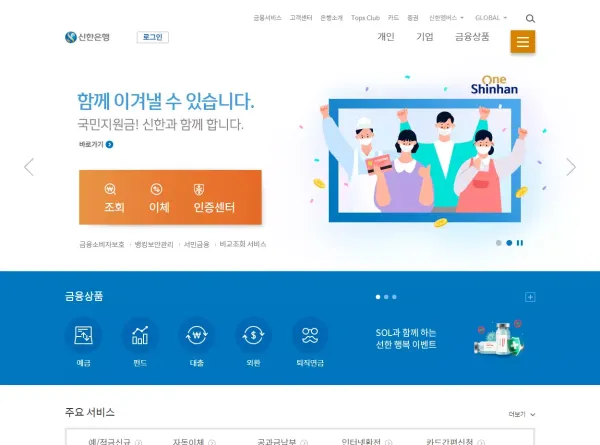This screenshot has width=600, height=445.
Task: Open 예/적금신규 service link
Action: [115, 442]
